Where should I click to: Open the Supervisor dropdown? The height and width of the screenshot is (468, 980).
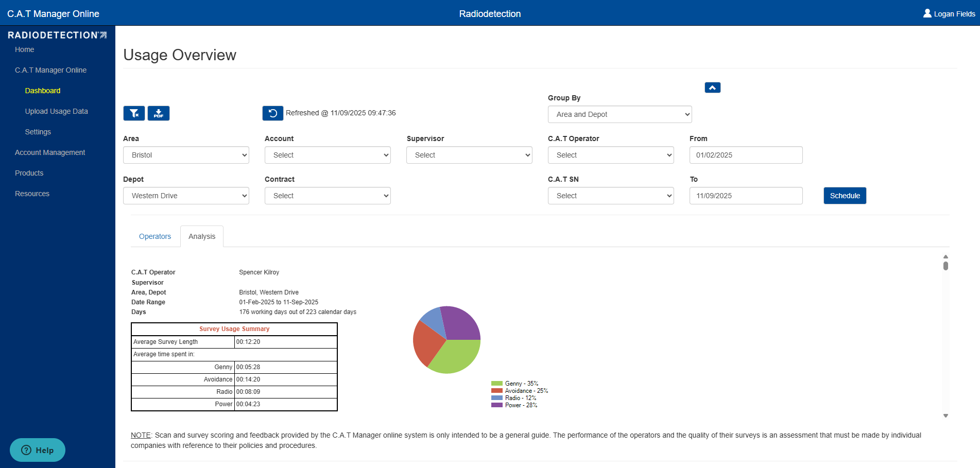[469, 155]
